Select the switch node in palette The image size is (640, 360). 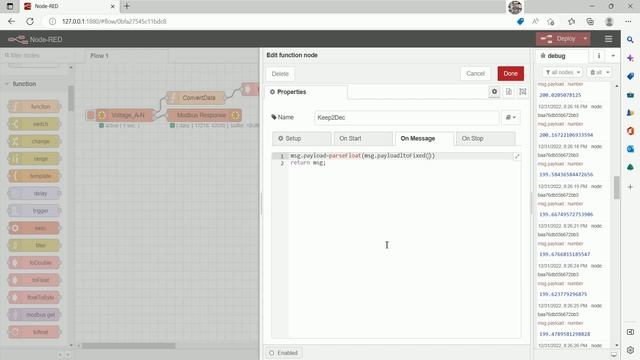pos(34,124)
